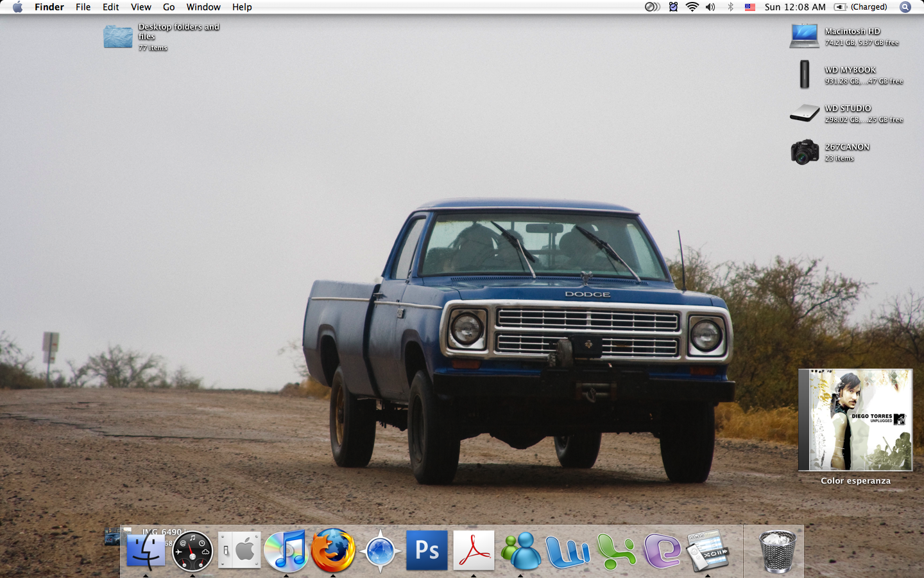Launch Firefox from the dock

tap(333, 550)
